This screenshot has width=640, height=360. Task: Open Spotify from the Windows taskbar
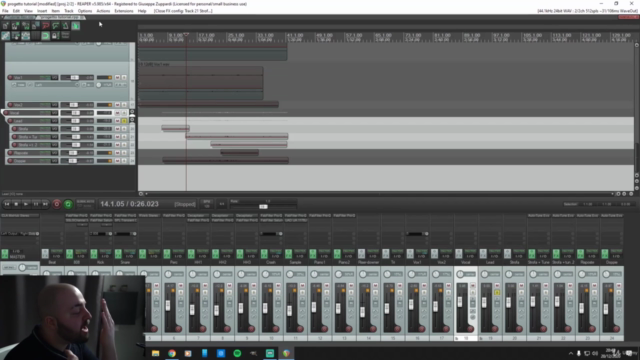pyautogui.click(x=237, y=353)
